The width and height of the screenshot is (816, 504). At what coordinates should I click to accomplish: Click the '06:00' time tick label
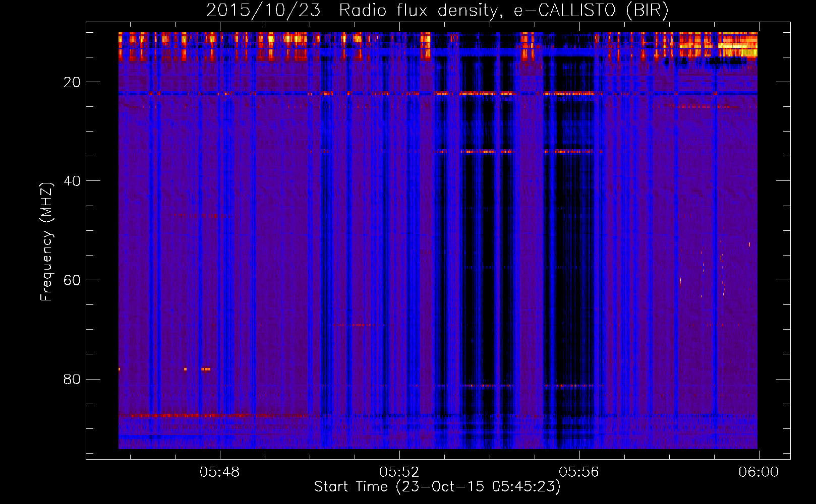[759, 472]
